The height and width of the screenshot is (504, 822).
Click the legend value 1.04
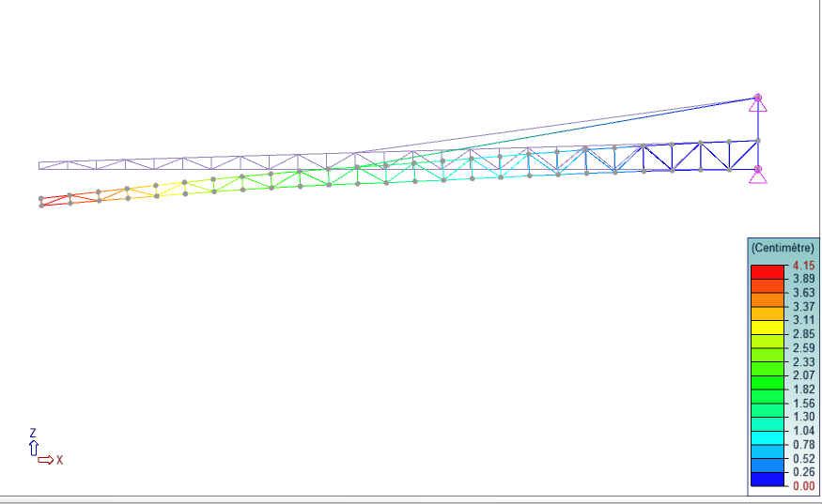click(803, 431)
